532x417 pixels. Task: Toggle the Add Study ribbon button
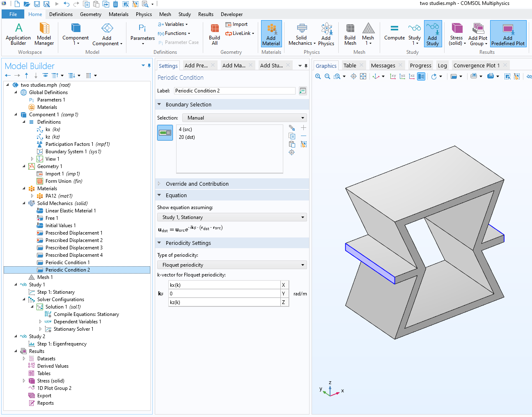click(x=432, y=34)
